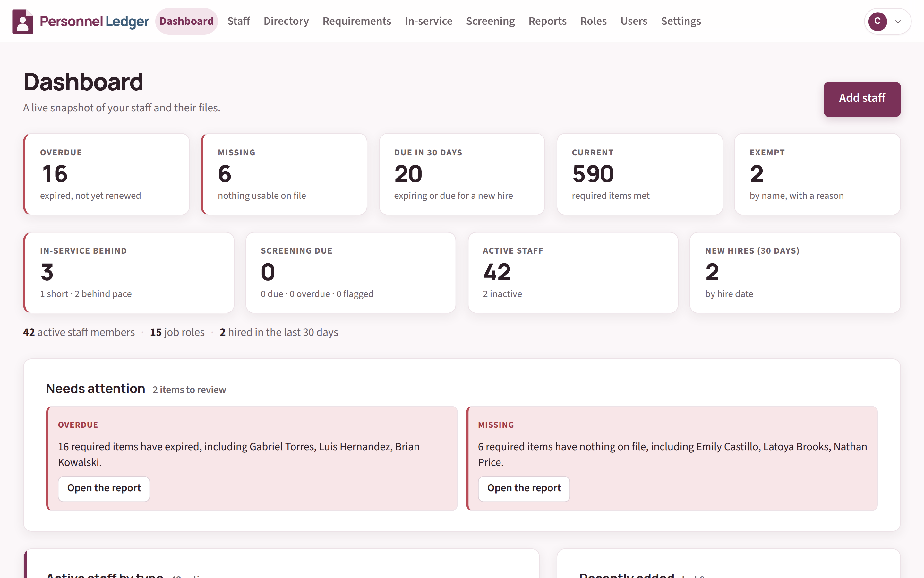This screenshot has width=924, height=578.
Task: Open the Missing 6 stat card
Action: click(x=284, y=174)
